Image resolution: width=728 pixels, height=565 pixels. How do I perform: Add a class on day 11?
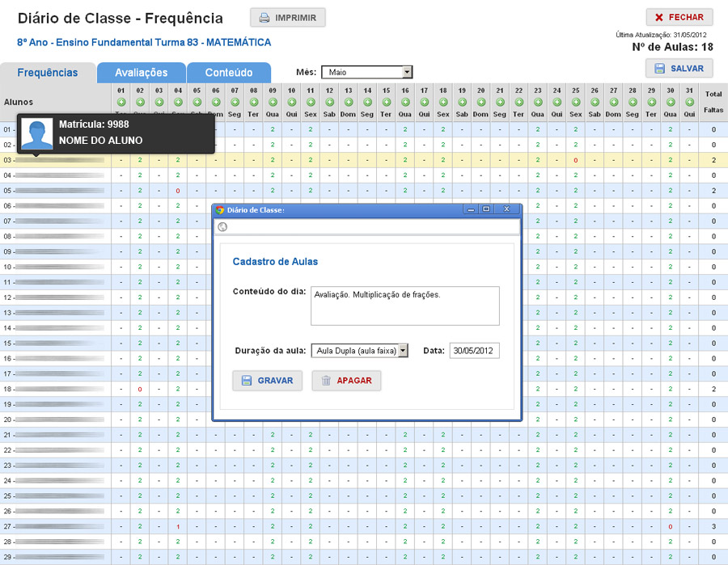click(311, 102)
